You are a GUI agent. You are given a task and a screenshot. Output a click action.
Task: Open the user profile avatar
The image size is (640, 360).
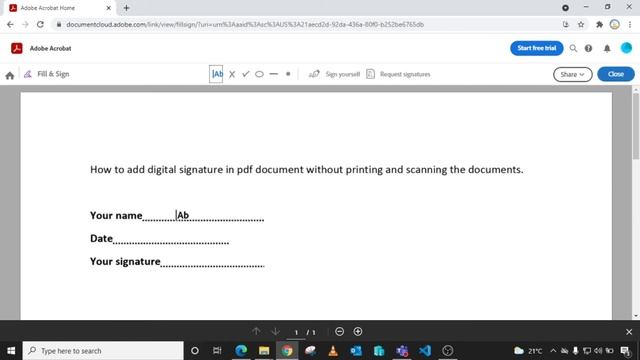tap(626, 48)
